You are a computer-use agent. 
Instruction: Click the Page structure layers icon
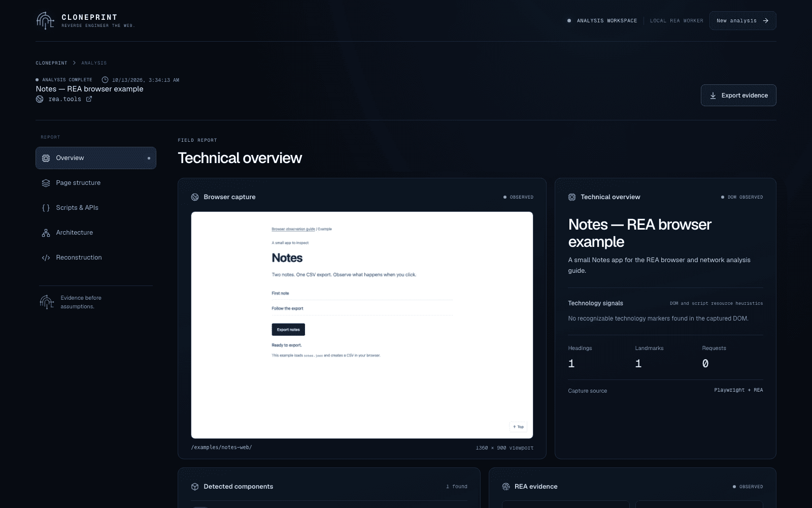pyautogui.click(x=46, y=183)
